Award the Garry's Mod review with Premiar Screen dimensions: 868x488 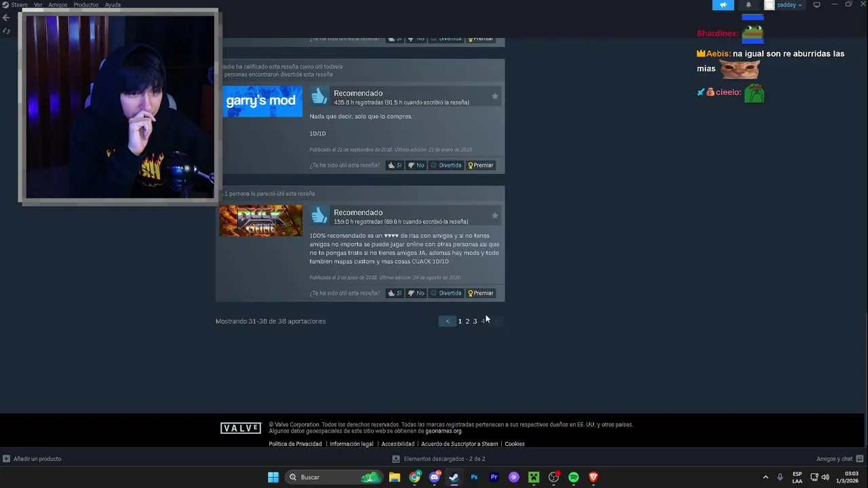pos(481,165)
